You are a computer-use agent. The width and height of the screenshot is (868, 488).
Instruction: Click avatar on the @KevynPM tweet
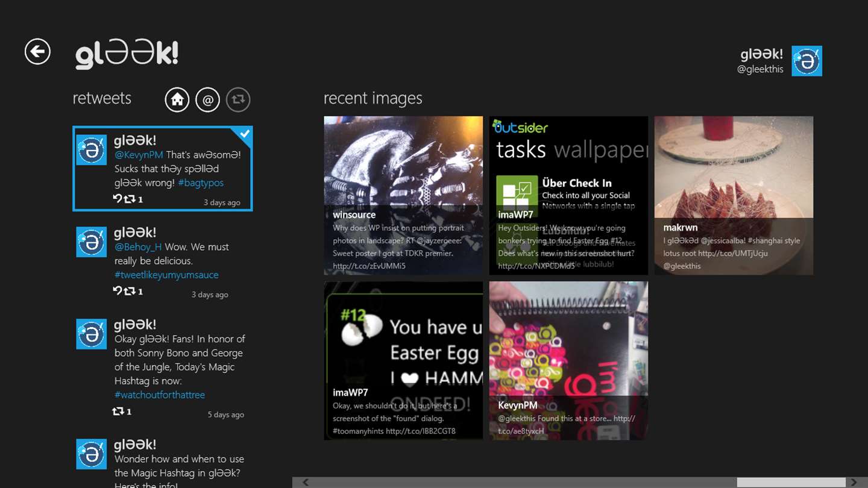pos(91,150)
